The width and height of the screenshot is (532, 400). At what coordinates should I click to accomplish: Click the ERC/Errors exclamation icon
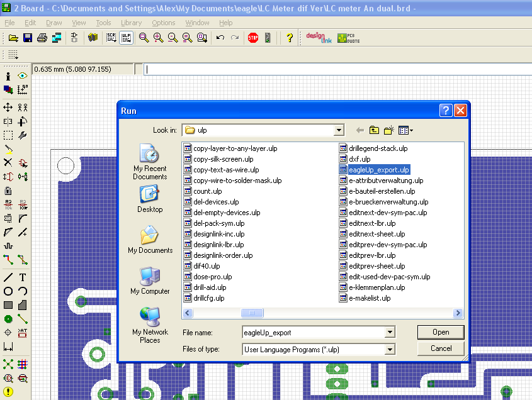coord(8,392)
